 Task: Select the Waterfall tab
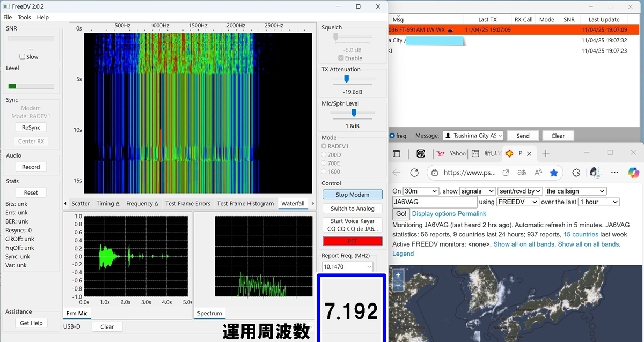(x=293, y=204)
